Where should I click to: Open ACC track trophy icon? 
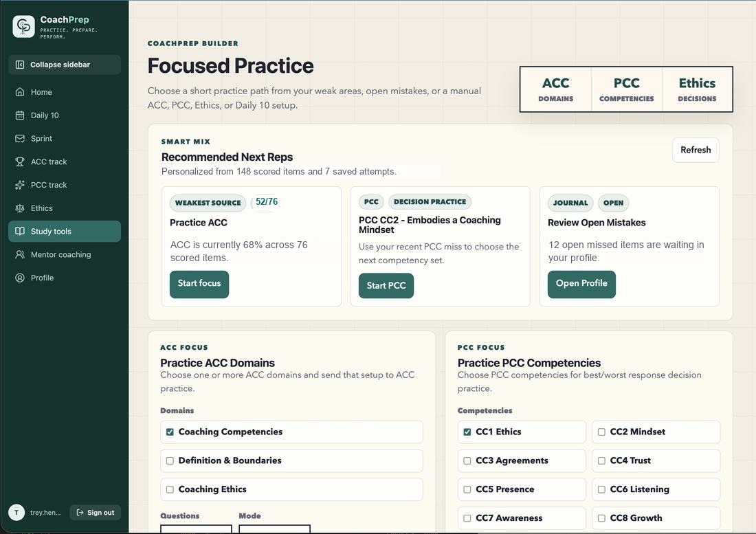click(x=20, y=162)
